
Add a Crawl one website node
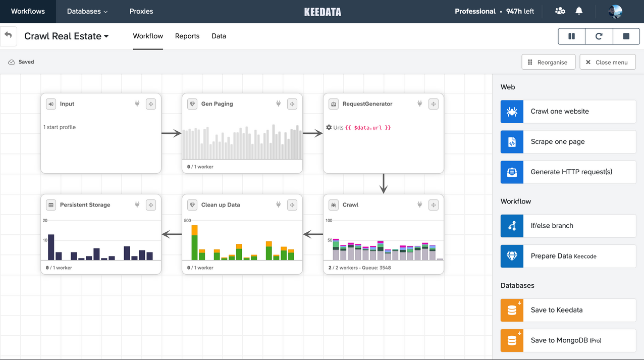(x=568, y=111)
